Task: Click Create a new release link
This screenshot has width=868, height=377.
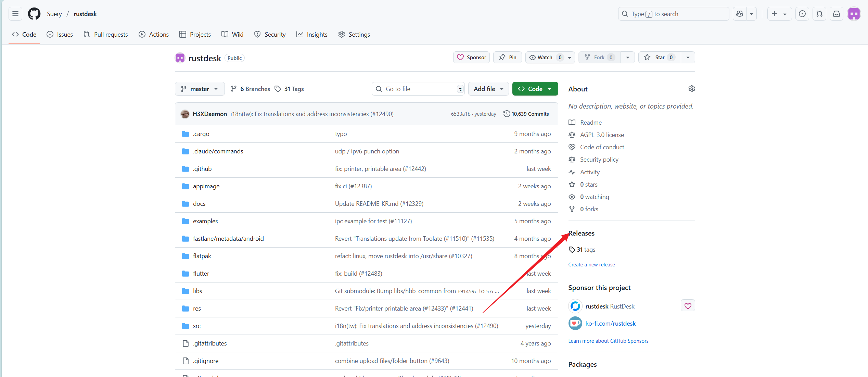Action: [591, 265]
